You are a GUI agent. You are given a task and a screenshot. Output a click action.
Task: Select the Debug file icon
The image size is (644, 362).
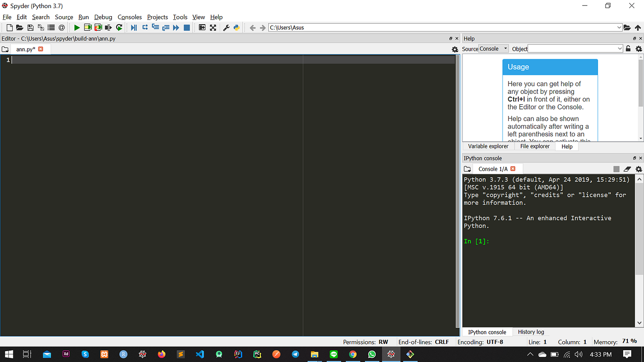tap(134, 27)
